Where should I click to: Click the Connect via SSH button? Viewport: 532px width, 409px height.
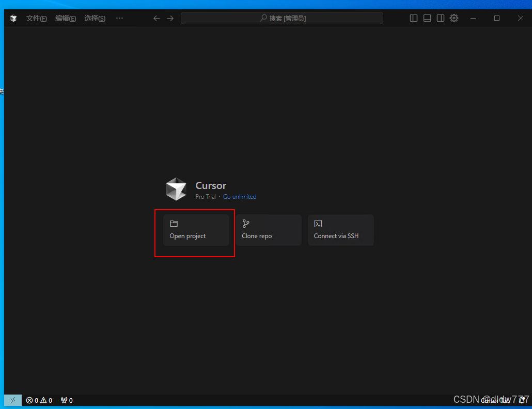[341, 230]
